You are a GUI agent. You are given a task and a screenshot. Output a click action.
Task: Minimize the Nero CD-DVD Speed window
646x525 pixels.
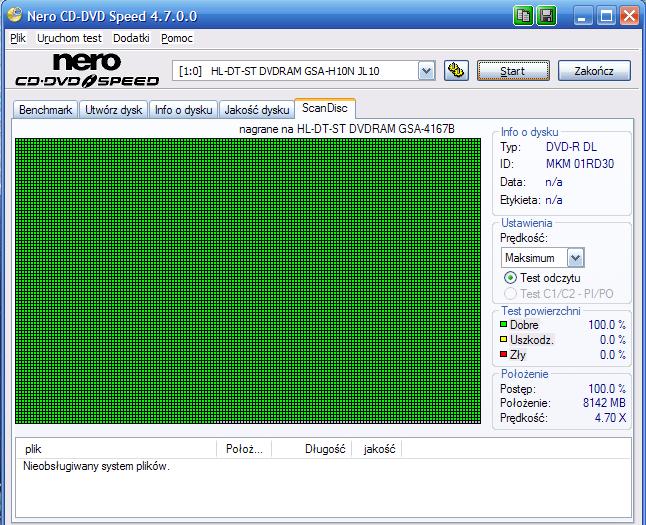click(x=583, y=16)
